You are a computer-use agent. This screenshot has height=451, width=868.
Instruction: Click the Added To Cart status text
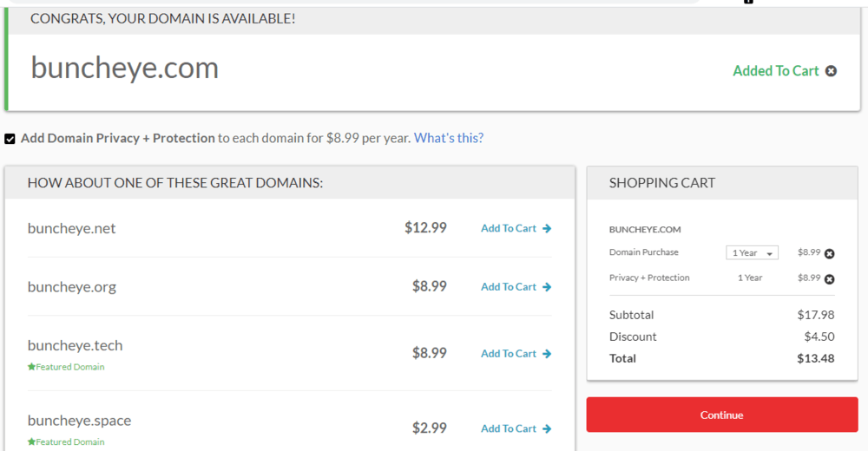pyautogui.click(x=775, y=71)
